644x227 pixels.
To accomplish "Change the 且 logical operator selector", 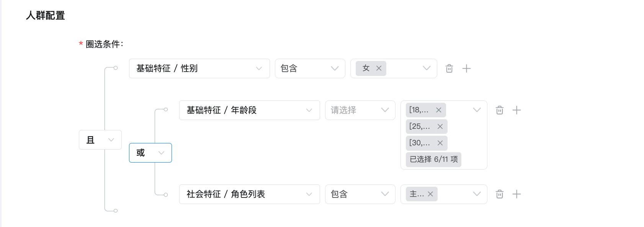I will pos(100,140).
